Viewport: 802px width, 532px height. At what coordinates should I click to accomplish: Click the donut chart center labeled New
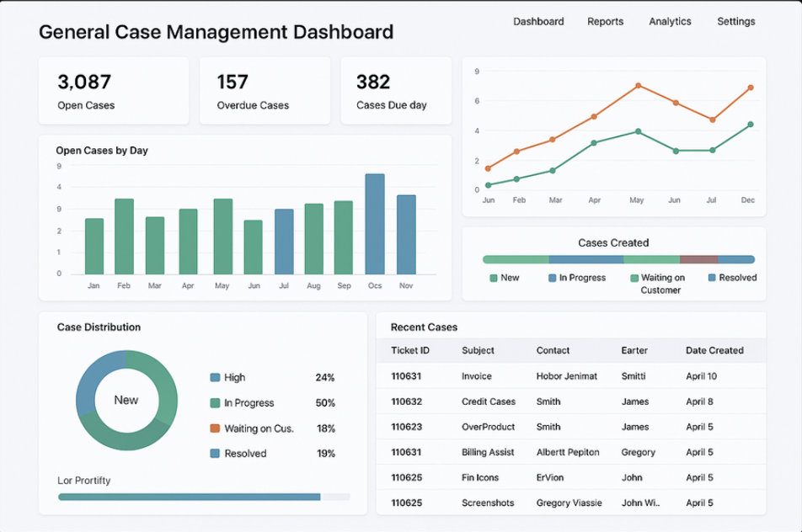point(126,401)
